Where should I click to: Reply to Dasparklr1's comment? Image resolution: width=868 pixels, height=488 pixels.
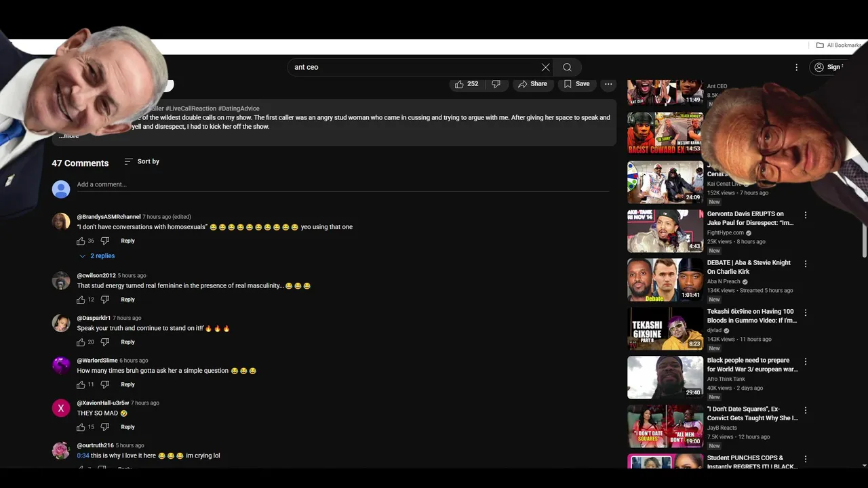tap(127, 342)
